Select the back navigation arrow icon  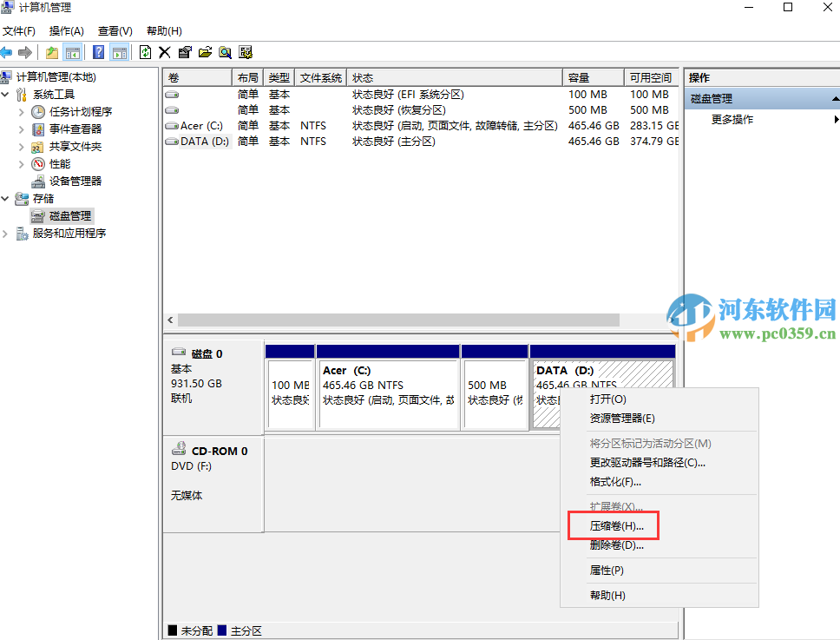click(9, 51)
